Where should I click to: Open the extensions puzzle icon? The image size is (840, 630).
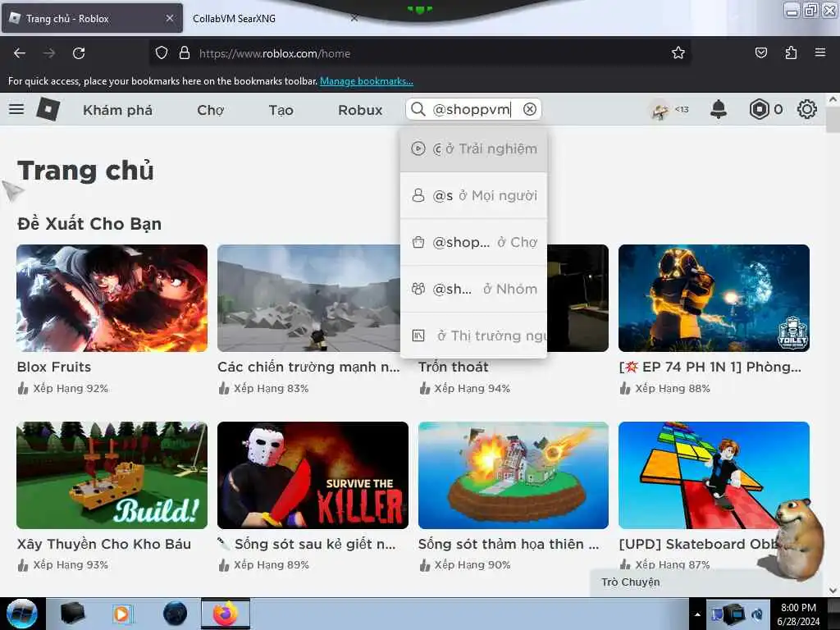tap(791, 52)
